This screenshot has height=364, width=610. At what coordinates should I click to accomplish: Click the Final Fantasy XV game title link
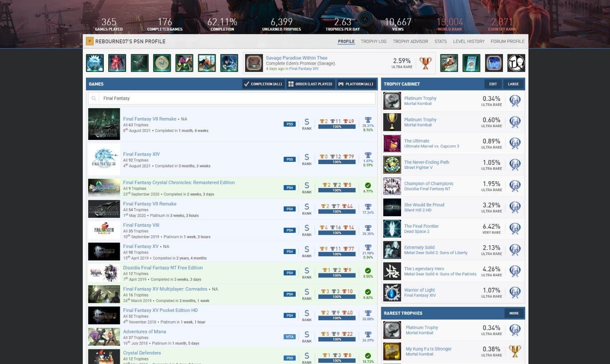(x=140, y=246)
